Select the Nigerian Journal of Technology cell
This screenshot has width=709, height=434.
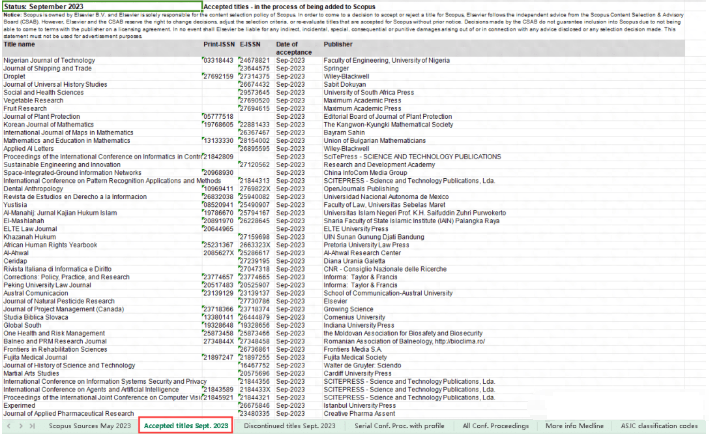[x=49, y=61]
